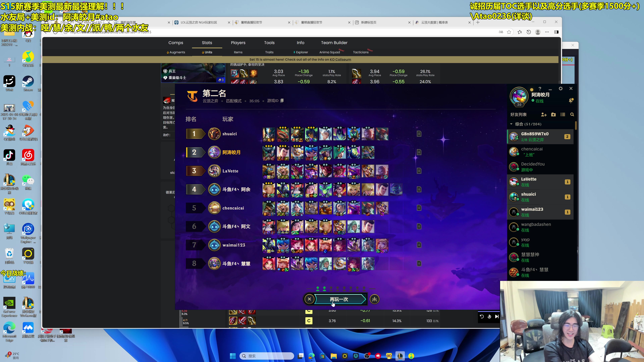Open the Tools menu on MetaTFT

tap(269, 43)
